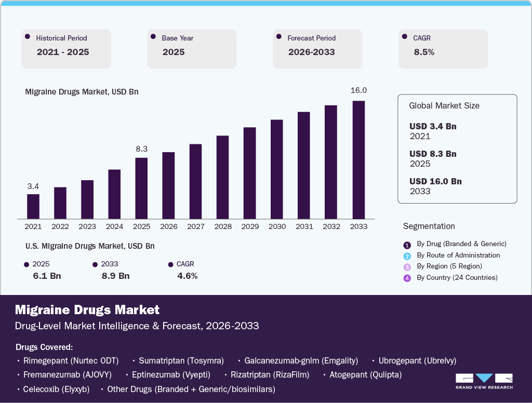Click the 2033 bar in the chart
Viewport: 532px width, 403px height.
tap(358, 160)
